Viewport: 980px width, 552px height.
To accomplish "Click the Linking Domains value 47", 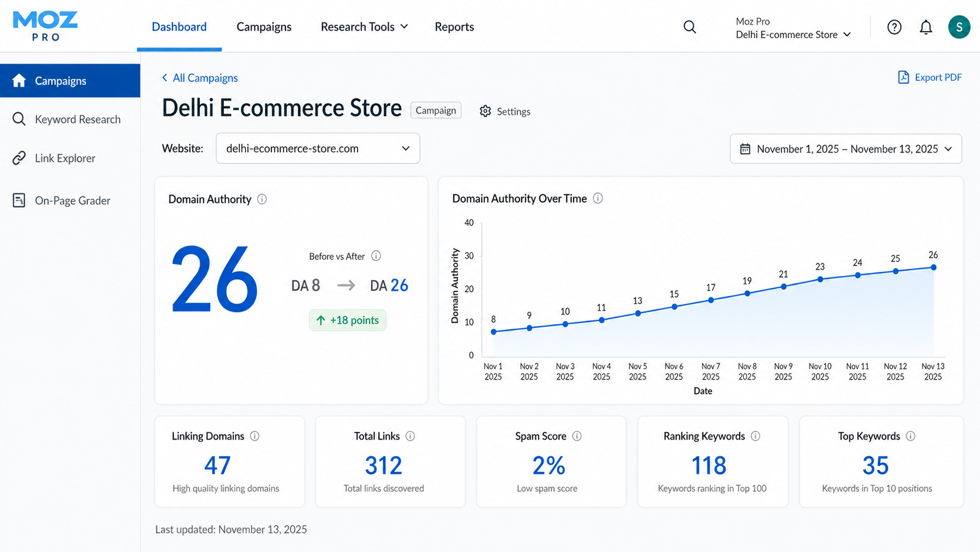I will (x=217, y=466).
